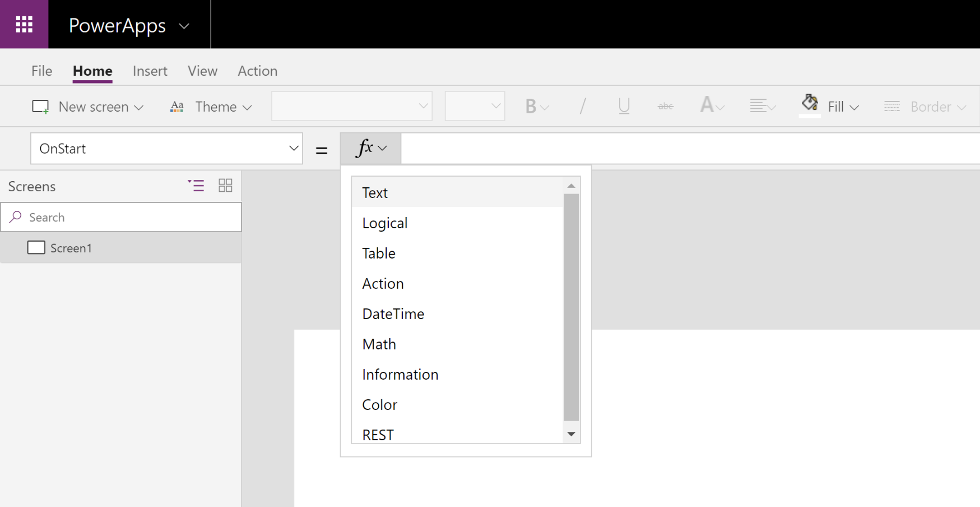The height and width of the screenshot is (507, 980).
Task: Open the text alignment icon
Action: click(759, 106)
